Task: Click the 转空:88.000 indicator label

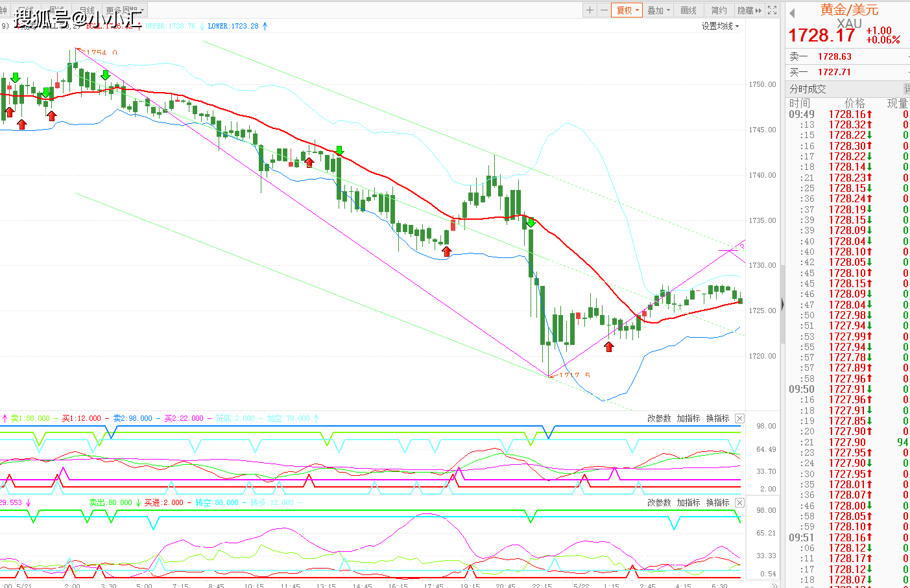Action: [x=217, y=502]
